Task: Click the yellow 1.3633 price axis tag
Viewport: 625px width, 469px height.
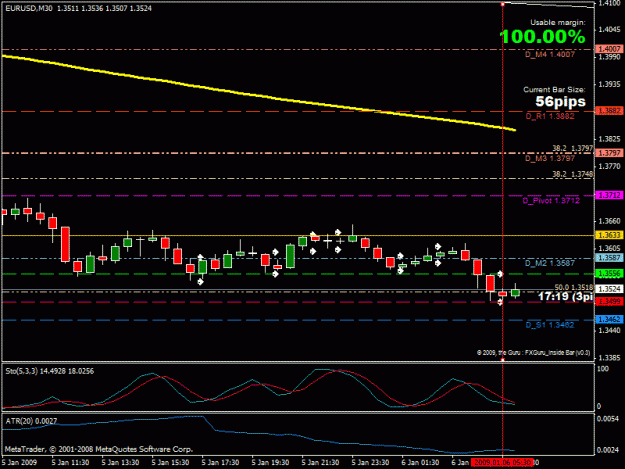Action: (x=609, y=235)
